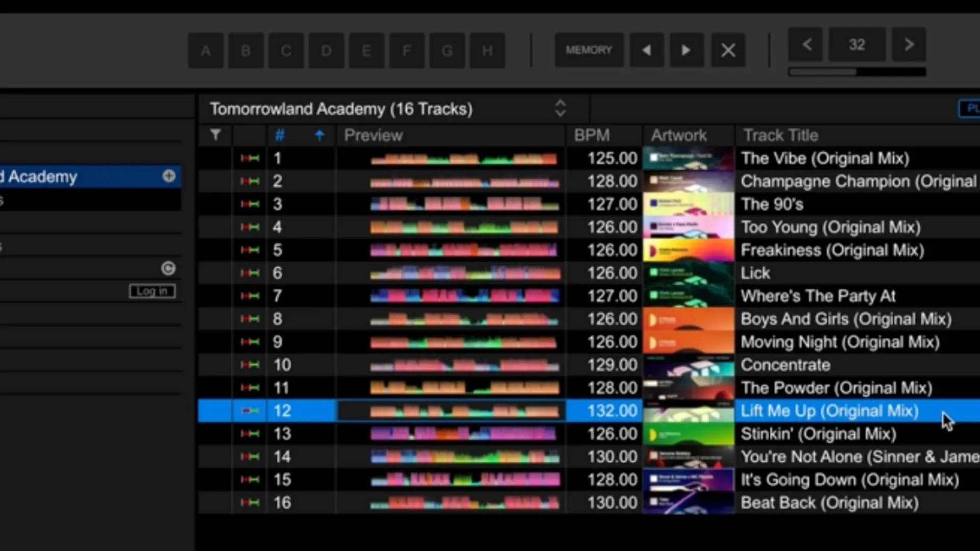Image resolution: width=980 pixels, height=551 pixels.
Task: Click the beat grid icon for track 13
Action: (x=250, y=434)
